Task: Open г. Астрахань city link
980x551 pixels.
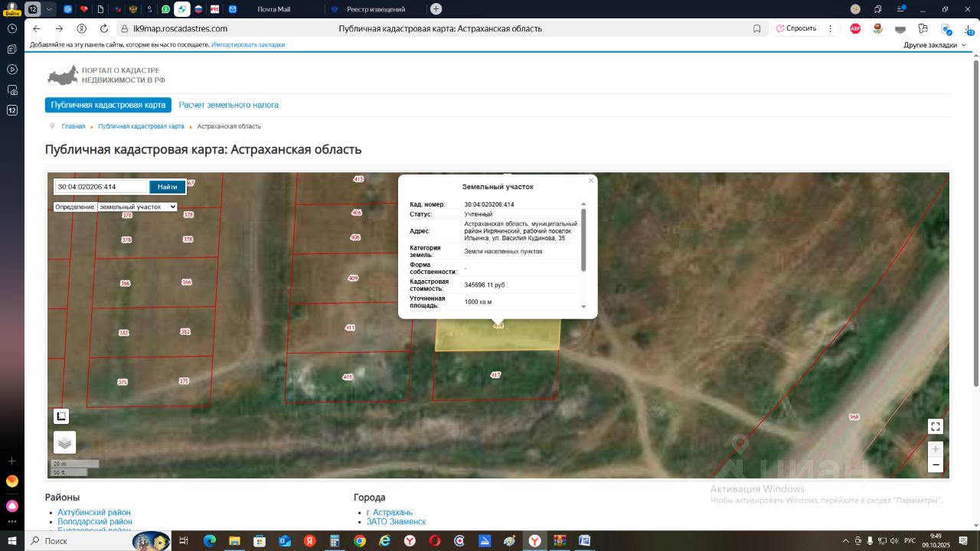Action: click(x=390, y=513)
